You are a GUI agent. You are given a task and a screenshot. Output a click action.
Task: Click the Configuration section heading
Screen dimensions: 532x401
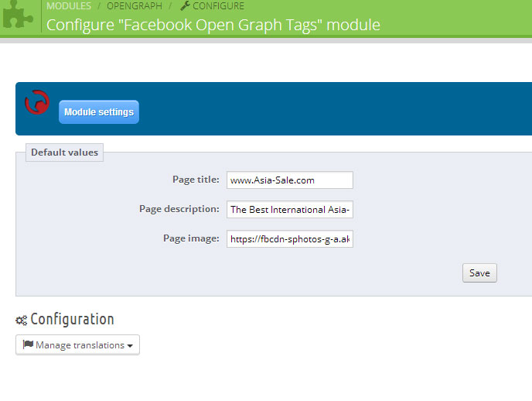coord(72,319)
